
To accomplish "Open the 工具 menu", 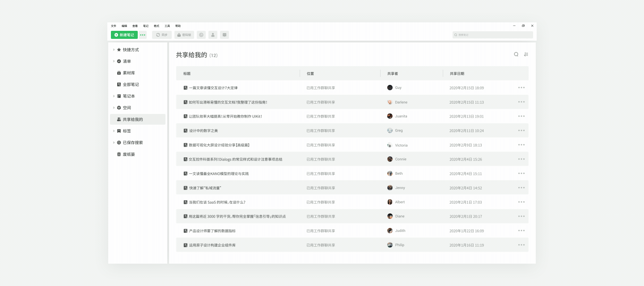I will (167, 26).
